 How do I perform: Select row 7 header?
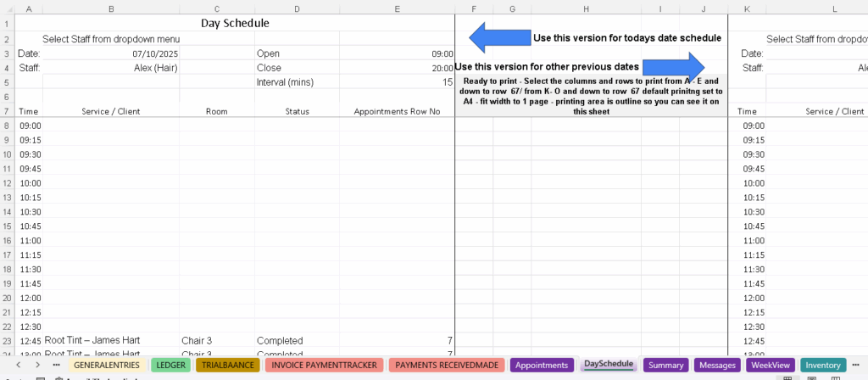coord(7,111)
